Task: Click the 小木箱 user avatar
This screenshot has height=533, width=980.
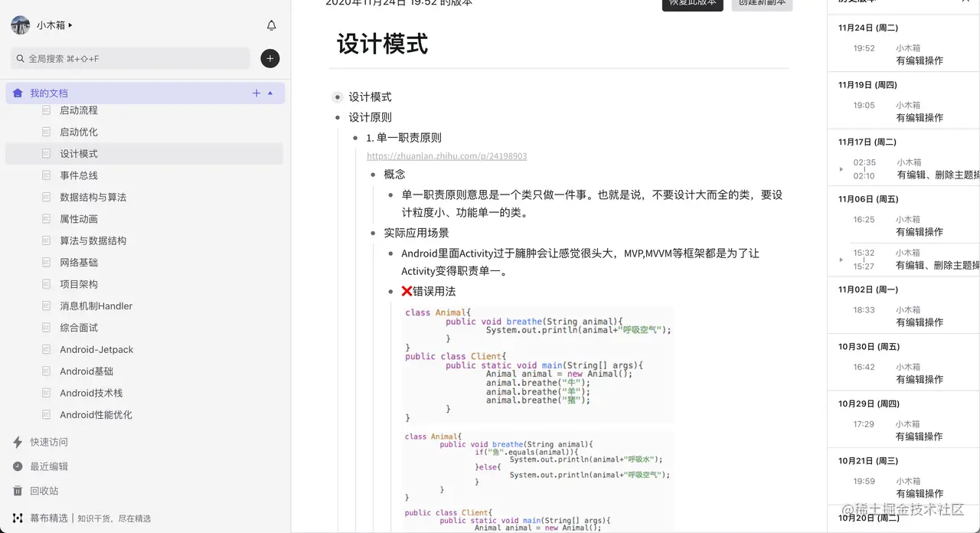Action: [x=20, y=25]
